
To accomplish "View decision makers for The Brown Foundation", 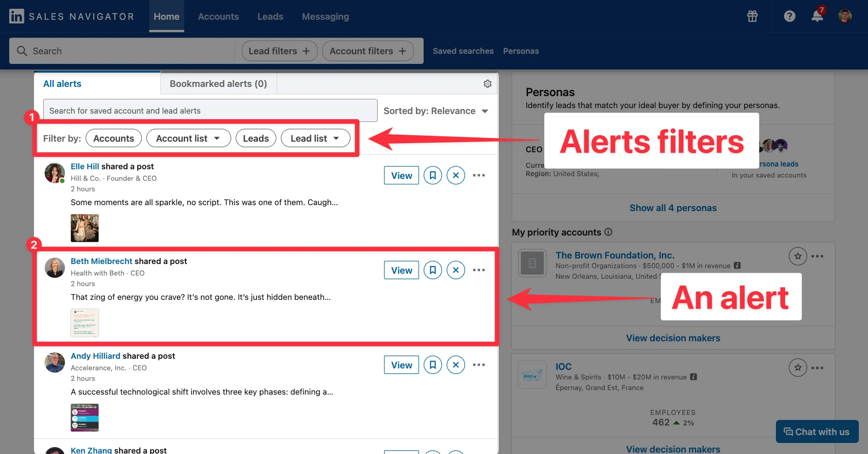I will 673,338.
